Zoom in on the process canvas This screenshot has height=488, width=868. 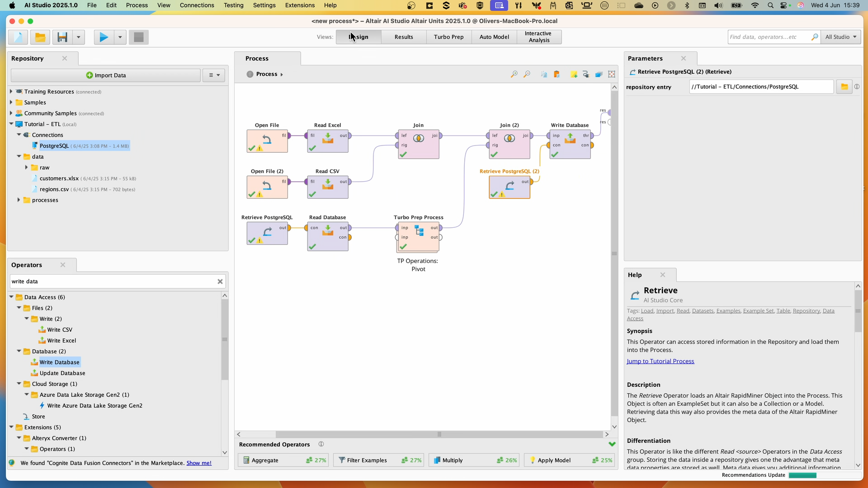click(514, 74)
